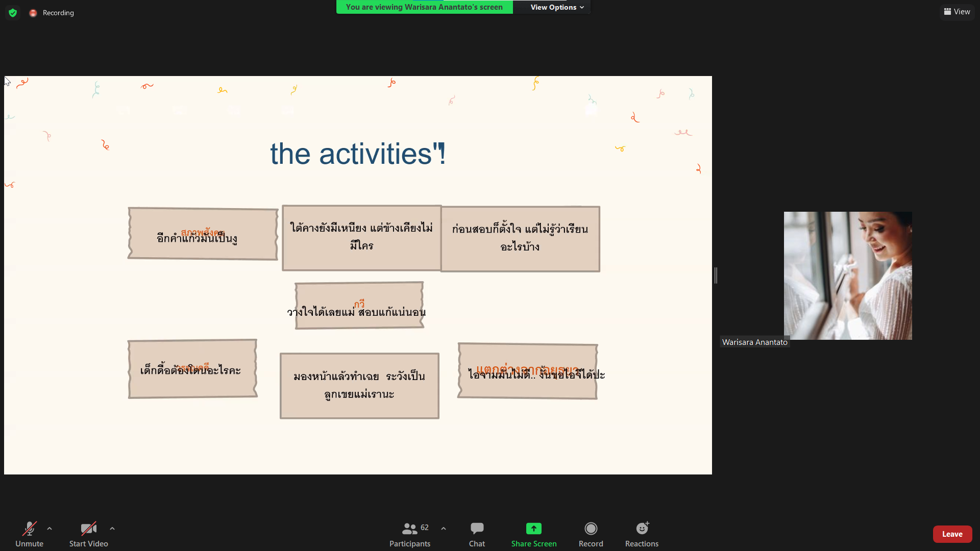Expand the audio options arrow next to Unmute

tap(50, 529)
